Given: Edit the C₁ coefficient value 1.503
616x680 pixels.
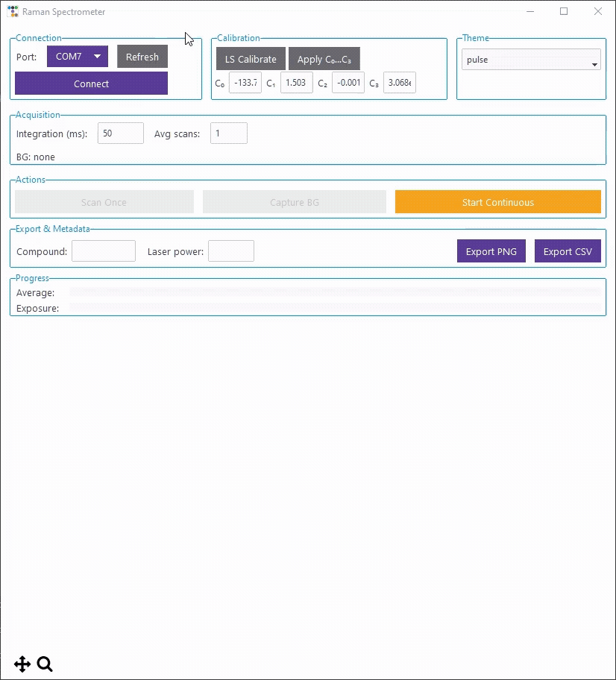Looking at the screenshot, I should pyautogui.click(x=296, y=83).
